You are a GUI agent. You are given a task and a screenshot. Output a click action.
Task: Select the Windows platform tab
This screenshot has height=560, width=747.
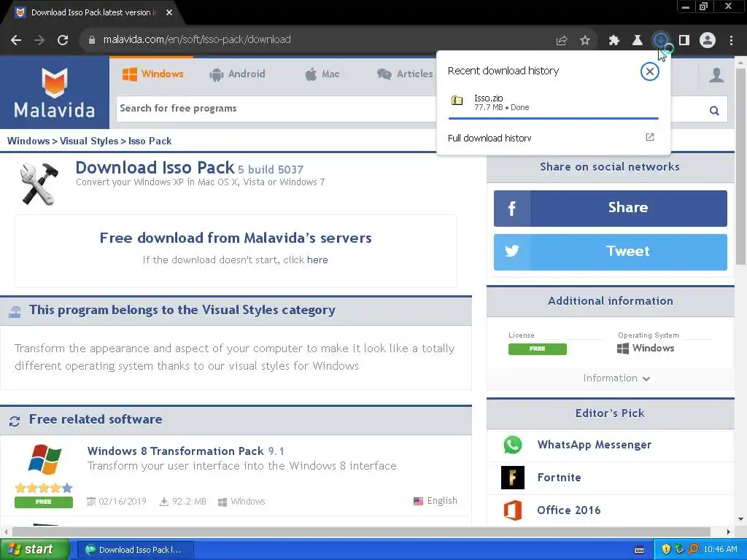(152, 74)
